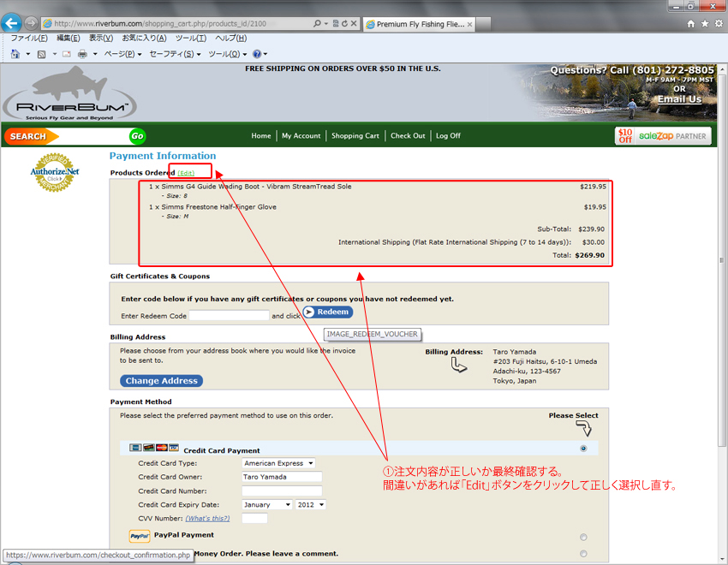Viewport: 728px width, 565px height.
Task: Click the CVV Number input field
Action: point(254,518)
